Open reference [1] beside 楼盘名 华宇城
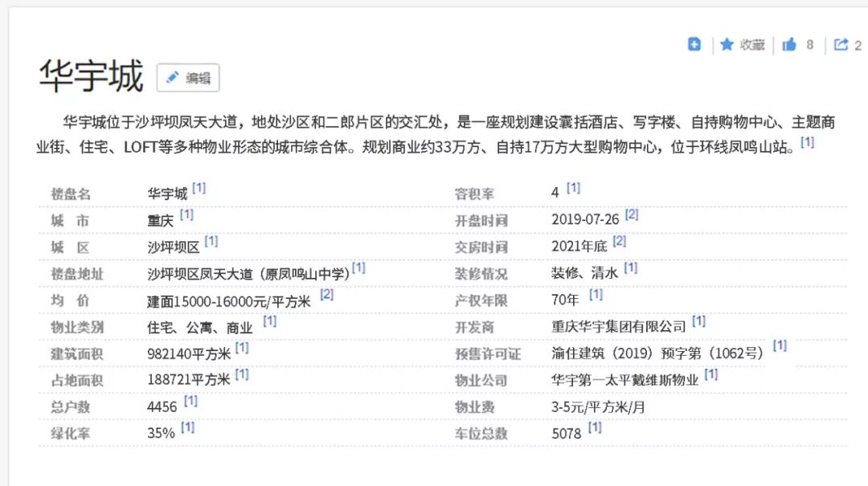Viewport: 868px width, 486px height. (x=197, y=188)
